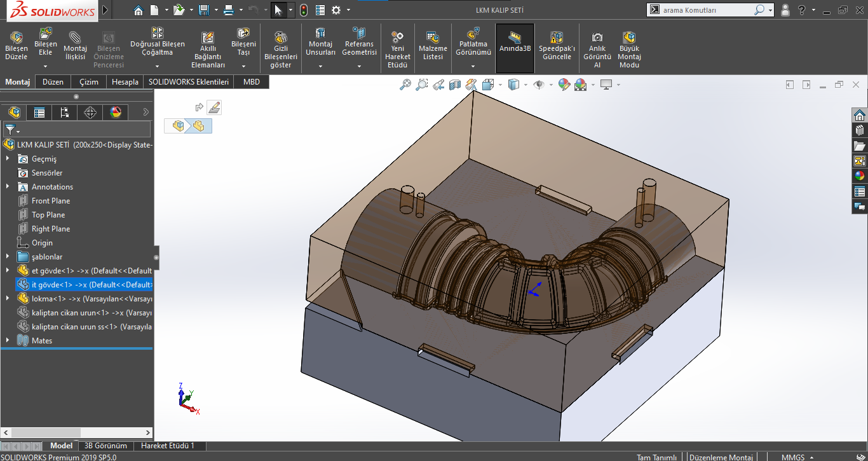
Task: Select Origin in feature tree
Action: coord(42,243)
